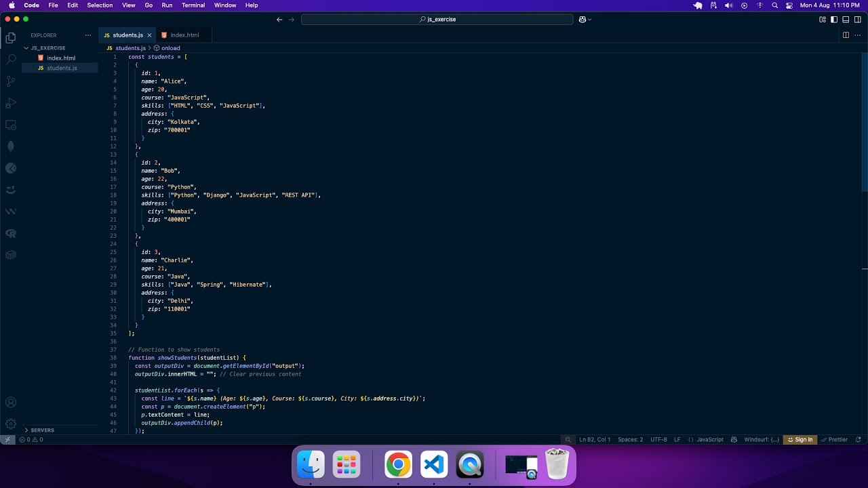Open macOS Control Center in menu bar
The height and width of the screenshot is (488, 868).
coord(789,5)
